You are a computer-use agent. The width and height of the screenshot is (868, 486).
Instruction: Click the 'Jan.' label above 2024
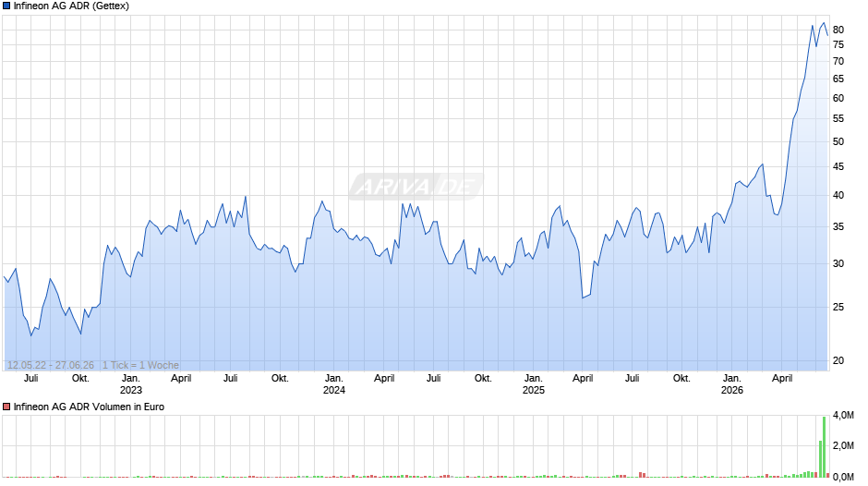coord(333,379)
